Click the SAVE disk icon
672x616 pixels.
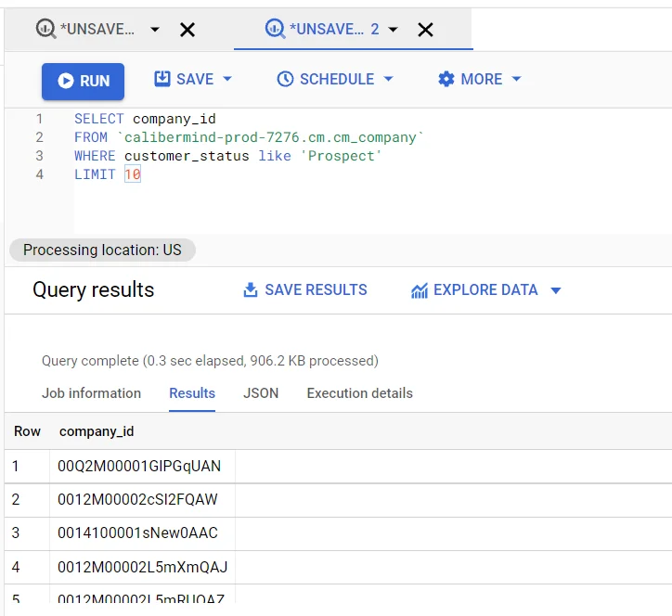coord(162,79)
